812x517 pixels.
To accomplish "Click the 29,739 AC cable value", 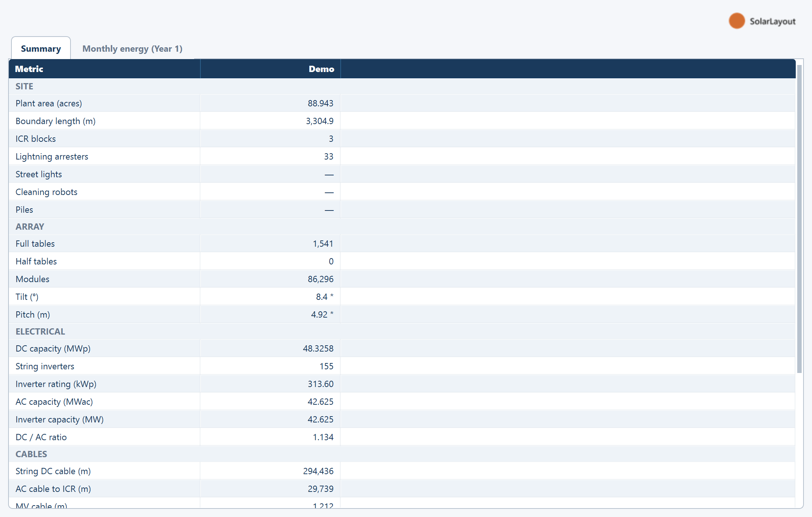I will tap(320, 489).
